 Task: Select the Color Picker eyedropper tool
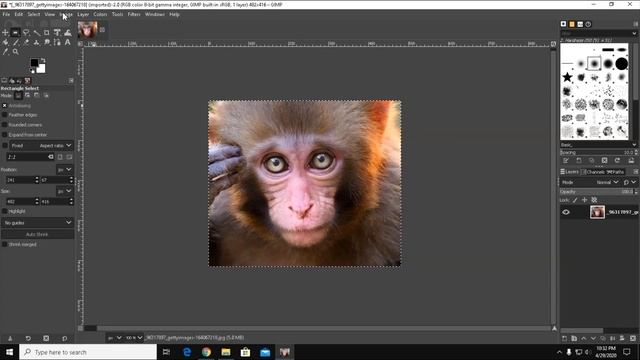5,52
